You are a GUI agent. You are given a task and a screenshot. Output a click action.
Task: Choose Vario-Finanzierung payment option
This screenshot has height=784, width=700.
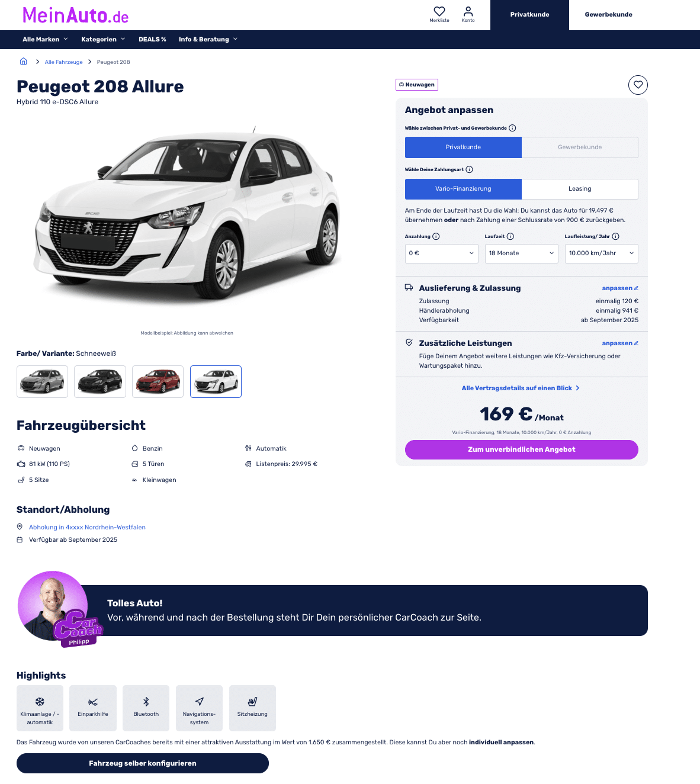tap(463, 189)
